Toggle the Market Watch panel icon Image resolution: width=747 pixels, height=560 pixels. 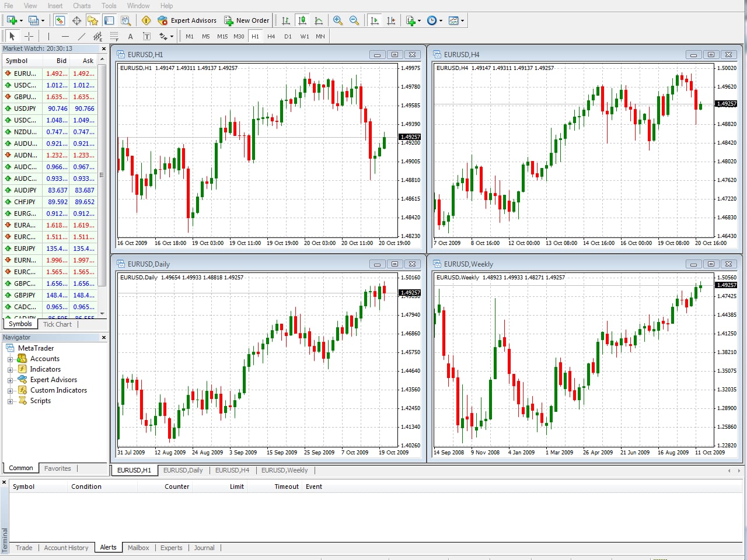click(x=60, y=20)
